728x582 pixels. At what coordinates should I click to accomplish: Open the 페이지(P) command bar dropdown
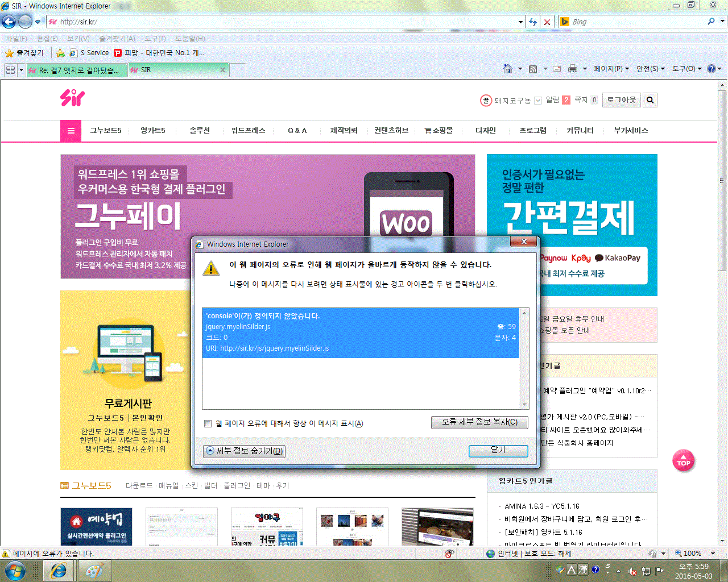pos(611,69)
